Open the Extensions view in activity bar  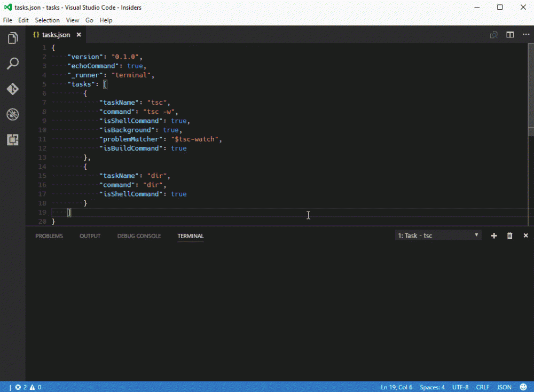[x=12, y=140]
